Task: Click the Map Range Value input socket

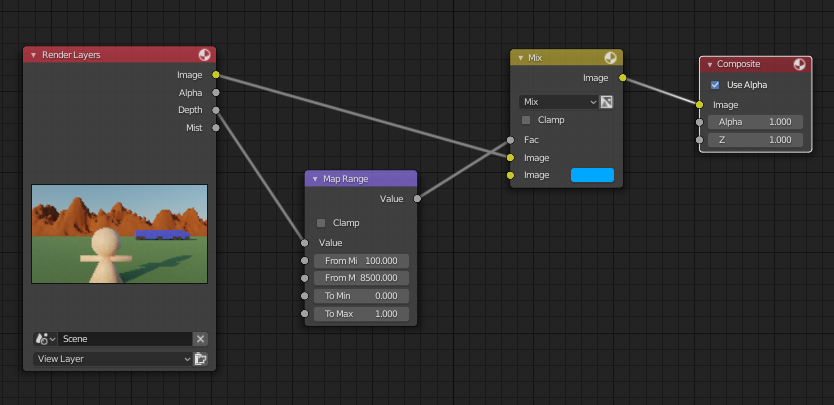Action: 304,243
